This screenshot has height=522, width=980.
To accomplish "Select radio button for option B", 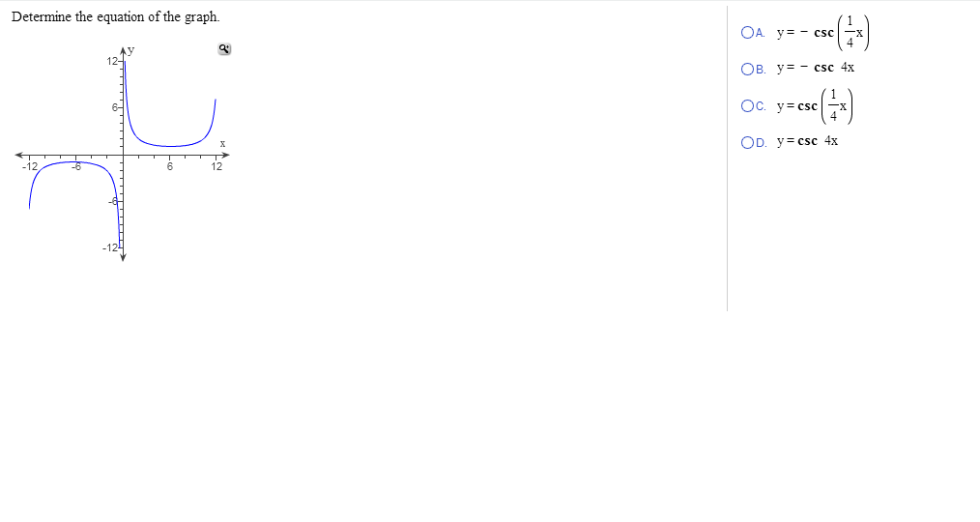I will point(747,70).
